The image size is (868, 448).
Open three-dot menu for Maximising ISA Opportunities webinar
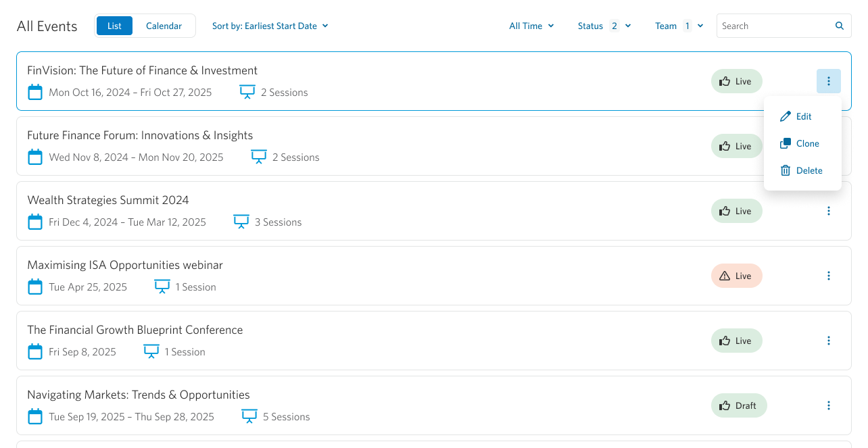(828, 276)
